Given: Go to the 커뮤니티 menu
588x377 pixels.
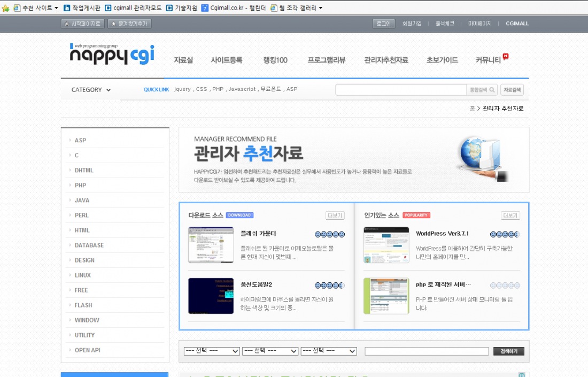Looking at the screenshot, I should tap(489, 60).
